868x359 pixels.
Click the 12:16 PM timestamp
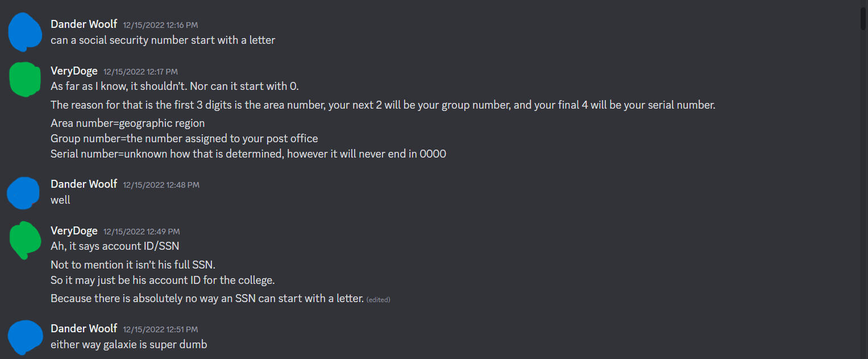pyautogui.click(x=160, y=24)
